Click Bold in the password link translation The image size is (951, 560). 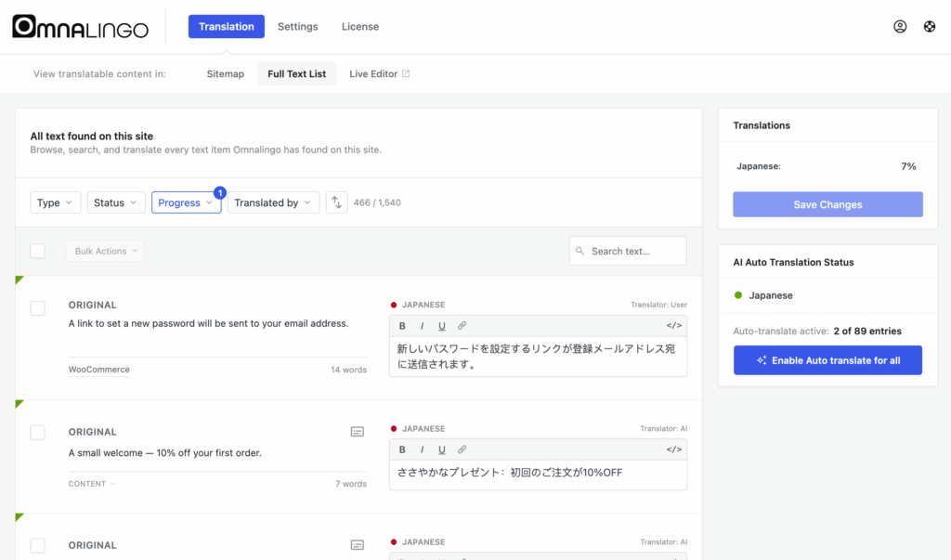[402, 326]
